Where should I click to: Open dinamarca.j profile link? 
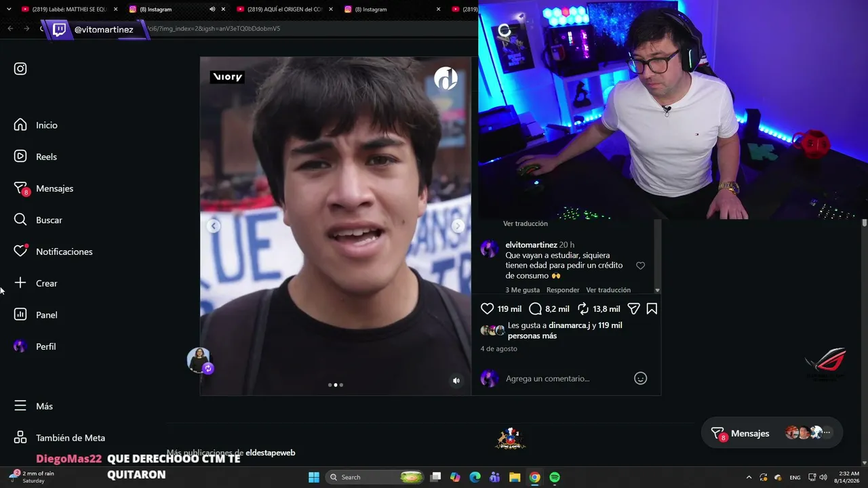tap(570, 325)
